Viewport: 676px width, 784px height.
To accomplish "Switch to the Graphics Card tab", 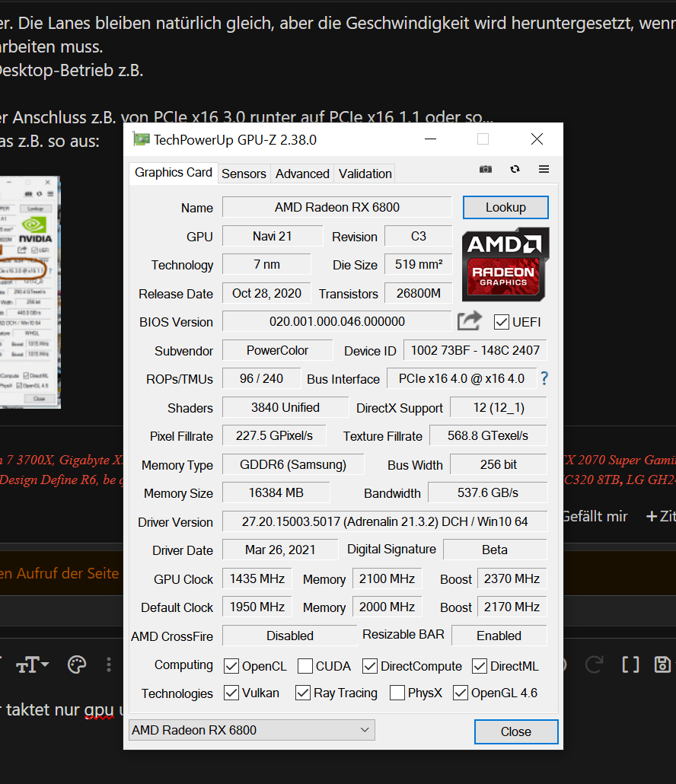I will [174, 173].
